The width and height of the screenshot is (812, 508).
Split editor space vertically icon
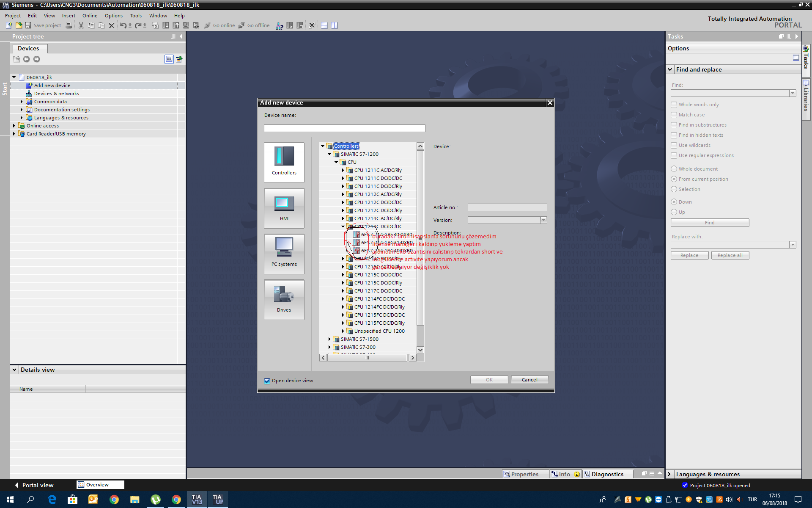pyautogui.click(x=335, y=25)
